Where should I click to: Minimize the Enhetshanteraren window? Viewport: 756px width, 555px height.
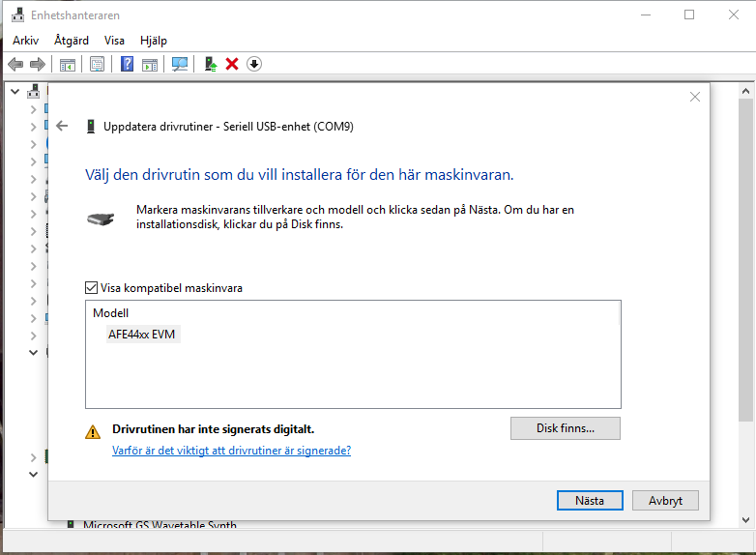click(646, 15)
